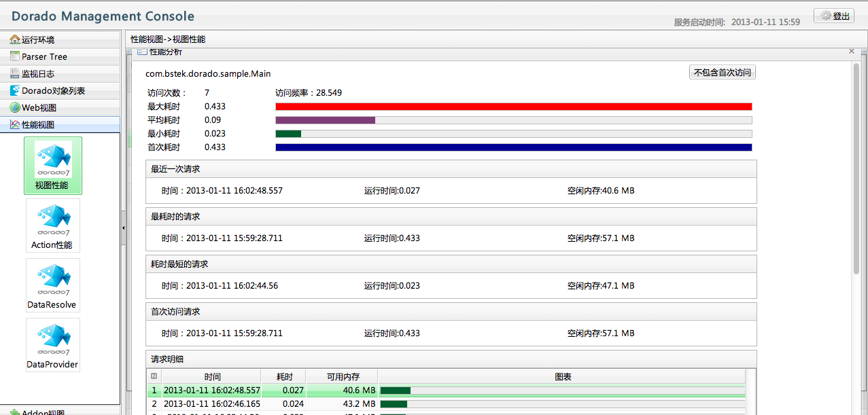The height and width of the screenshot is (415, 868).
Task: Select first request row 16:02:48.557
Action: 211,391
